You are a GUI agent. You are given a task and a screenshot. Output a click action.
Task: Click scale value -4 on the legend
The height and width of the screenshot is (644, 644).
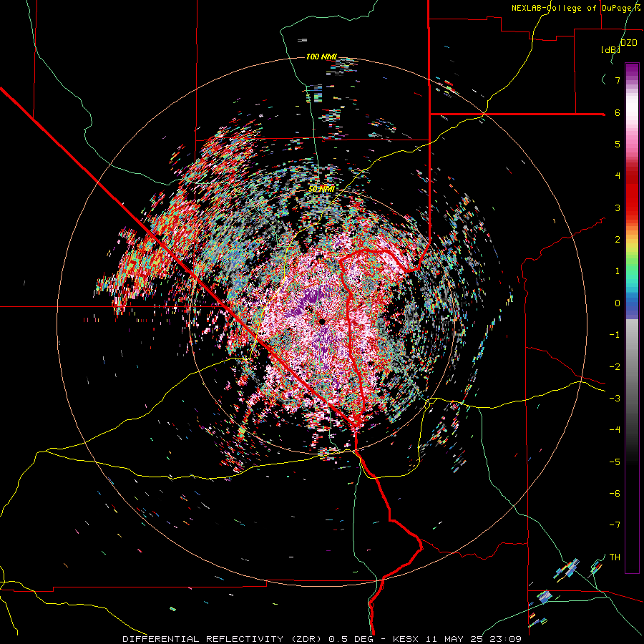(x=615, y=430)
